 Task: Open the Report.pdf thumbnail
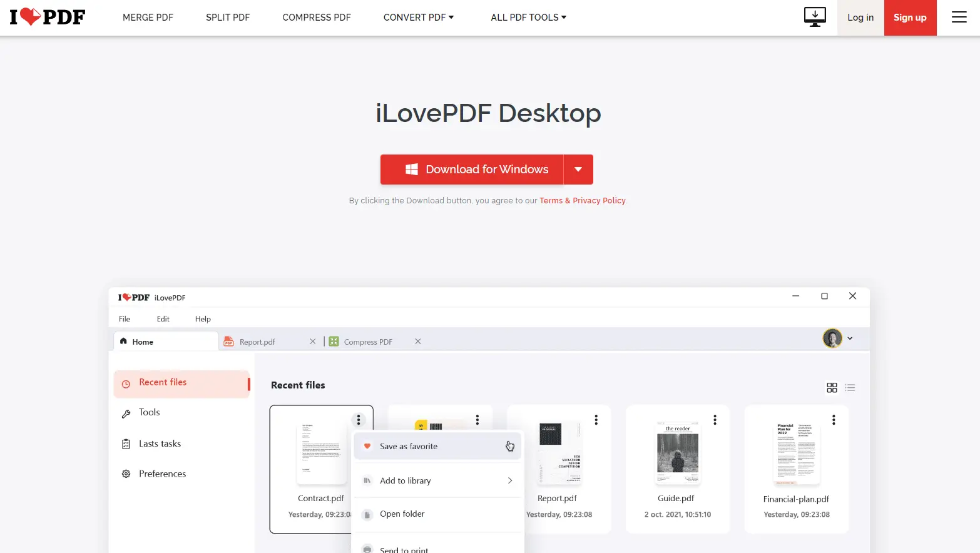point(559,452)
